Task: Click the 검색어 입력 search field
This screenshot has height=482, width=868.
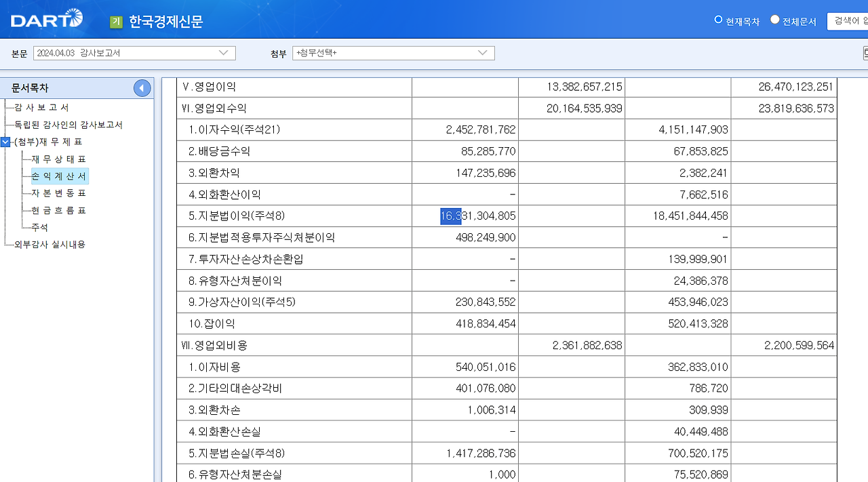Action: point(848,20)
